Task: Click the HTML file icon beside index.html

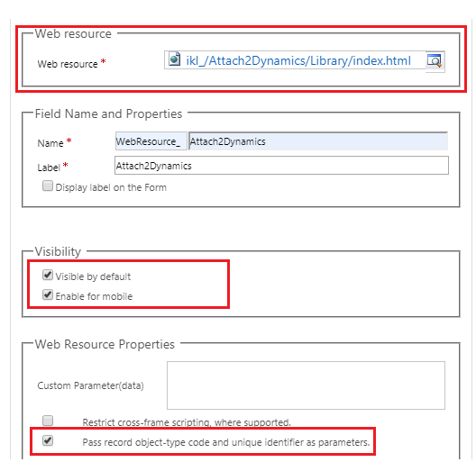Action: coord(175,59)
